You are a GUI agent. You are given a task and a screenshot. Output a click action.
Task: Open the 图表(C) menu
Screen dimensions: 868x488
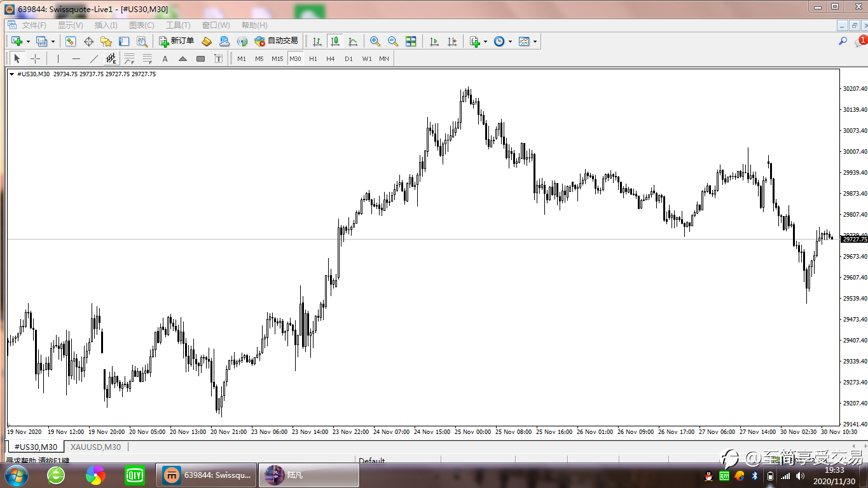tap(142, 25)
